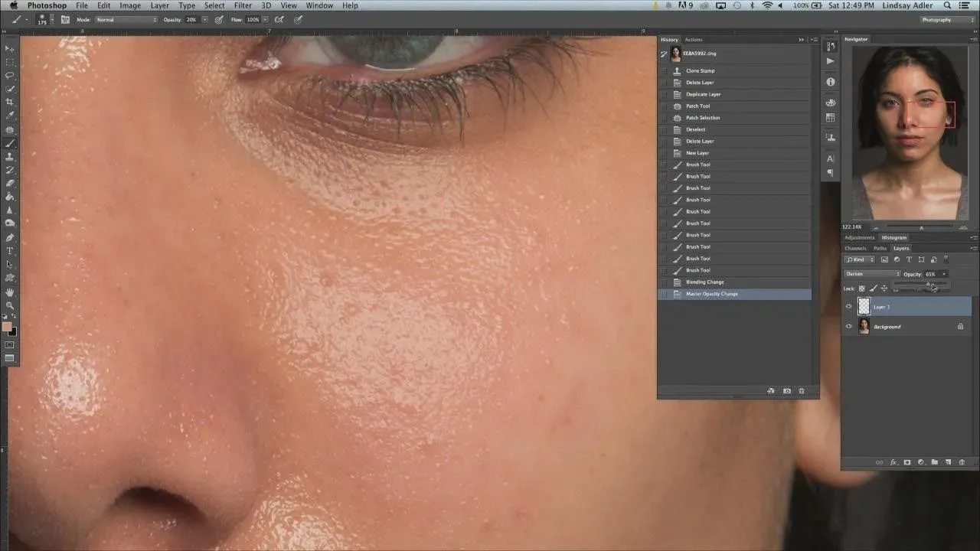This screenshot has height=551, width=980.
Task: Toggle lock transparent pixels for layer
Action: point(861,289)
